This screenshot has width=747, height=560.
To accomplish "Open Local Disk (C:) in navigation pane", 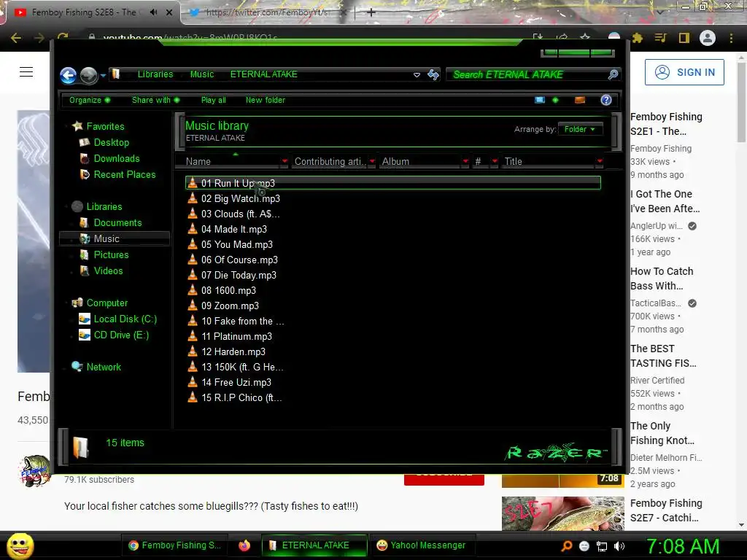I will coord(125,319).
